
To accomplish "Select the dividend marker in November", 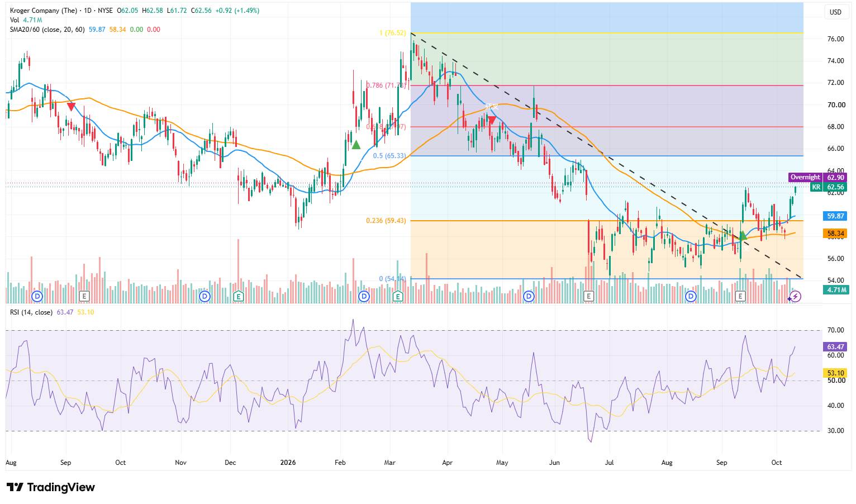I will tap(205, 296).
